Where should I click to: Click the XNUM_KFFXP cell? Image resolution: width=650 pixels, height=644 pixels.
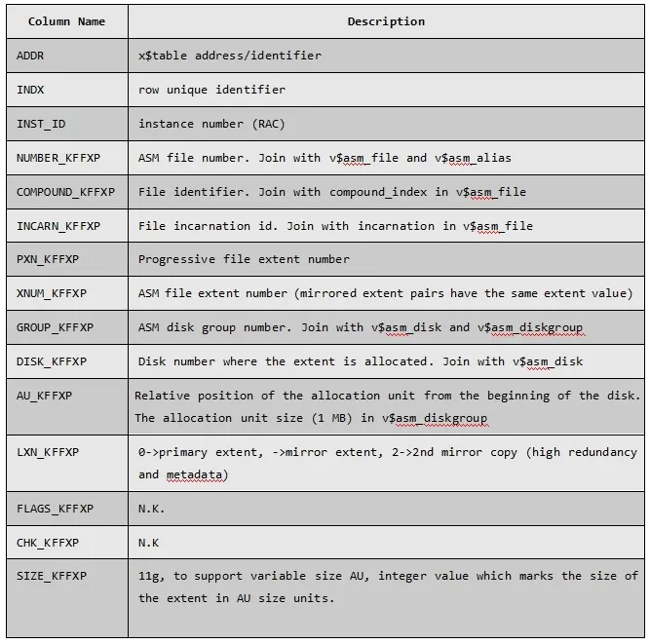(x=52, y=293)
